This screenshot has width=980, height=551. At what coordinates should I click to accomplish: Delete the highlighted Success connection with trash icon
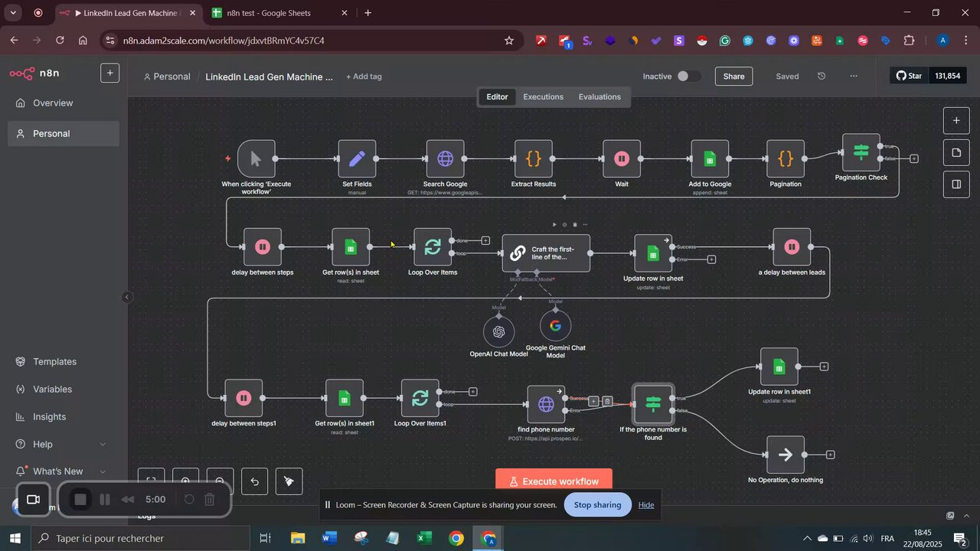607,401
